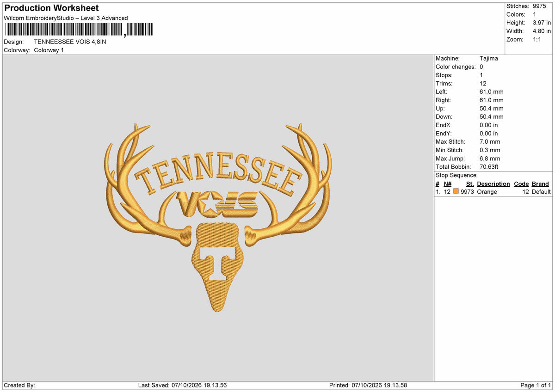Click the 'Description' column header
Viewport: 555px width, 392px height.
pyautogui.click(x=493, y=184)
